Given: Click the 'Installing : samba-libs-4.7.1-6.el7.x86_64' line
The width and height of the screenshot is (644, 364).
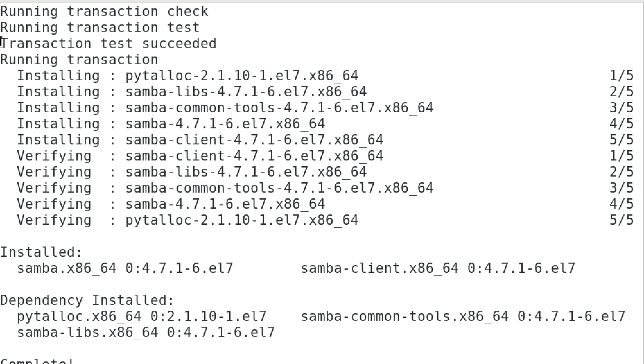Looking at the screenshot, I should point(192,92).
